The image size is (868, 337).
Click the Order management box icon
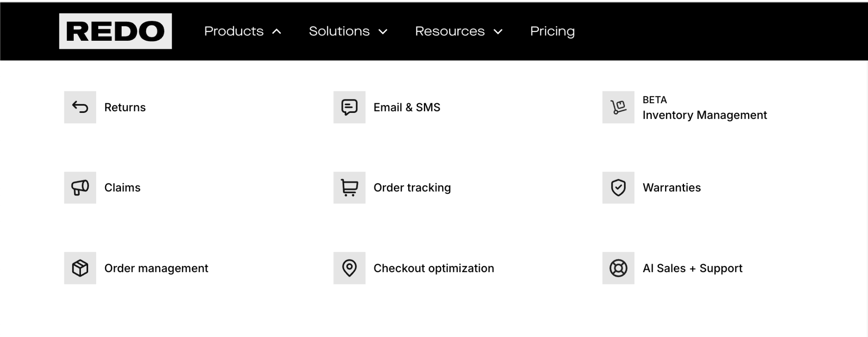[80, 268]
